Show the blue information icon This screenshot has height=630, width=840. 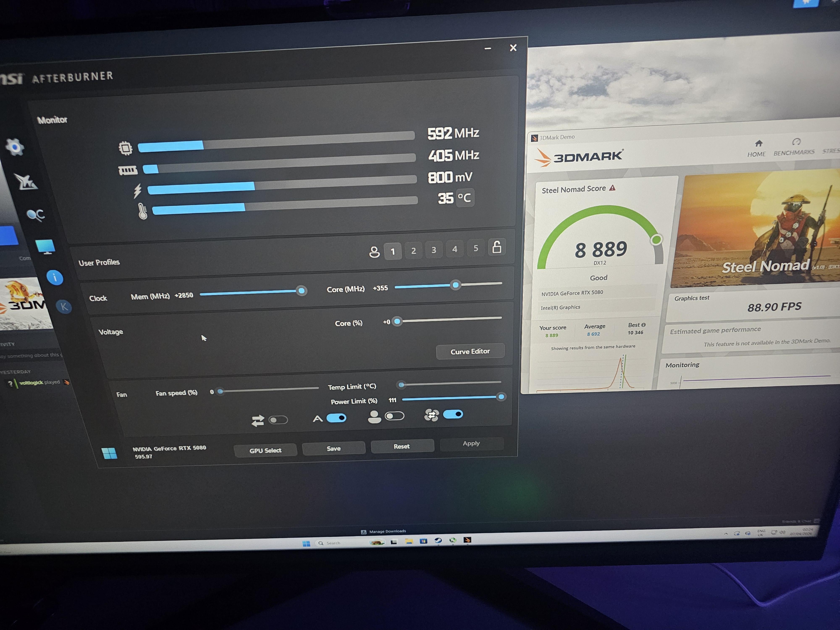pos(55,278)
